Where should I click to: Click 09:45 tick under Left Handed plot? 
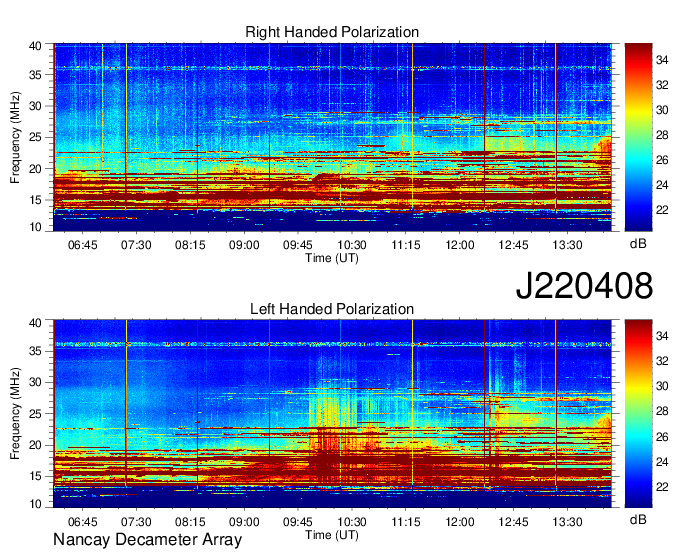point(298,522)
